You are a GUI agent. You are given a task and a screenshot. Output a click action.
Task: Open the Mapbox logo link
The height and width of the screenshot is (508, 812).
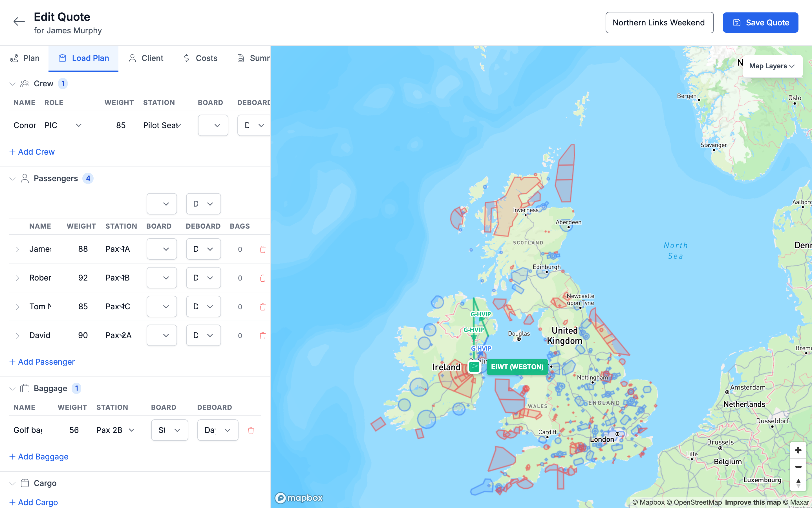[x=299, y=498]
